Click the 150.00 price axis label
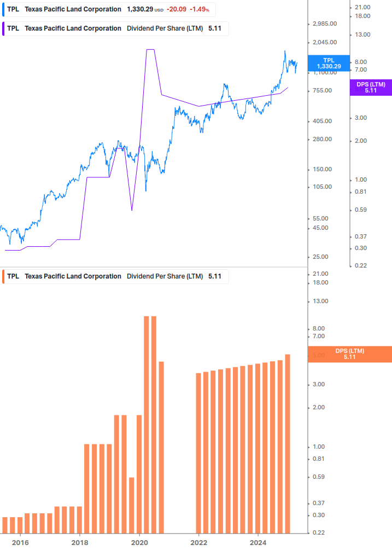The height and width of the screenshot is (550, 392). (322, 170)
